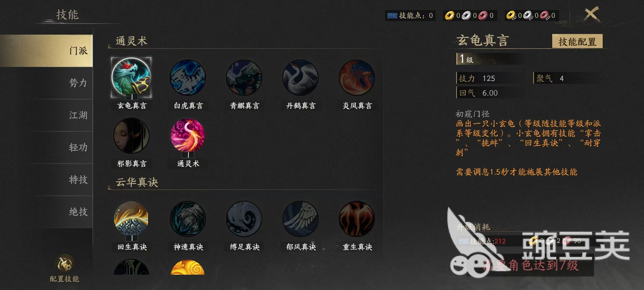This screenshot has height=290, width=644.
Task: Select the 神速真诀 skill icon
Action: click(x=188, y=219)
